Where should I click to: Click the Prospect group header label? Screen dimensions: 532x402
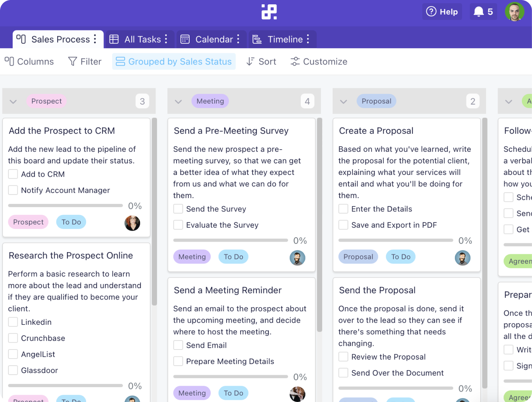pos(46,101)
